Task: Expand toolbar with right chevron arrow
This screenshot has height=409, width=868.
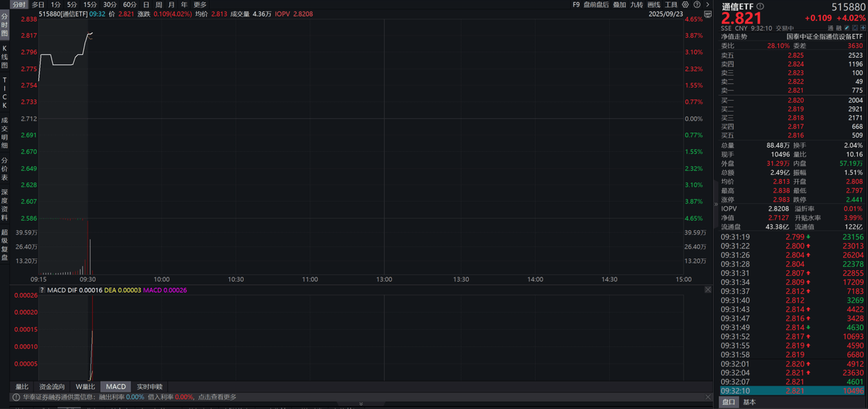Action: coord(709,4)
